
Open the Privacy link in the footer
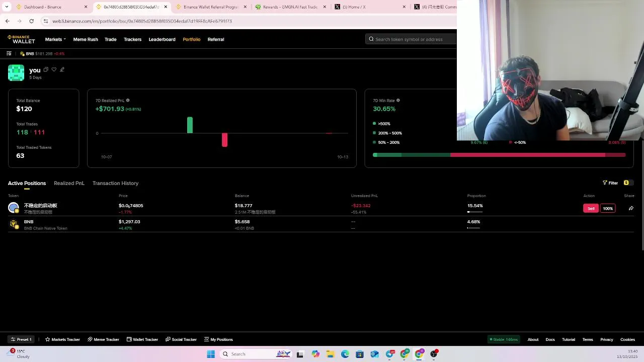tap(607, 339)
